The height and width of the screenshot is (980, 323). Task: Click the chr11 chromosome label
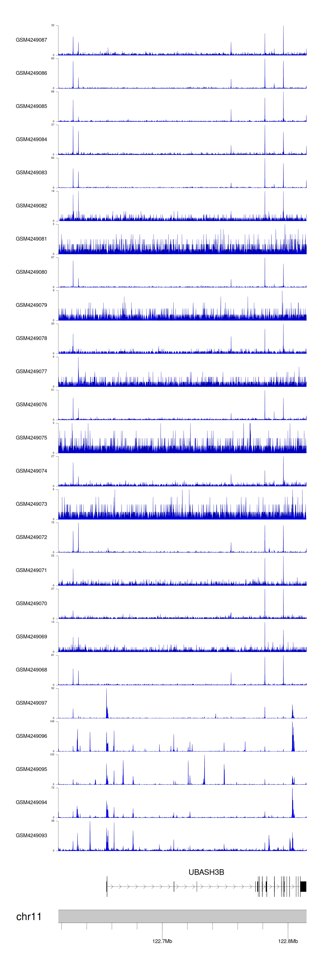click(x=29, y=916)
